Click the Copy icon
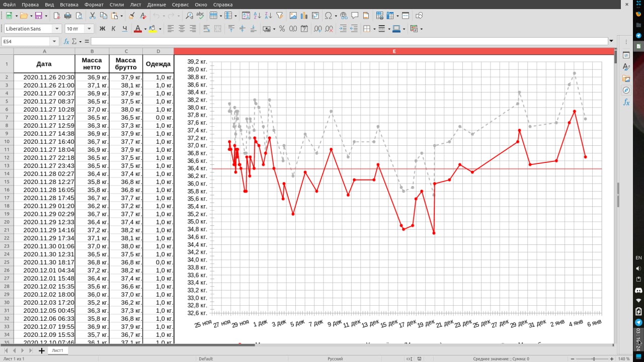 coord(103,16)
